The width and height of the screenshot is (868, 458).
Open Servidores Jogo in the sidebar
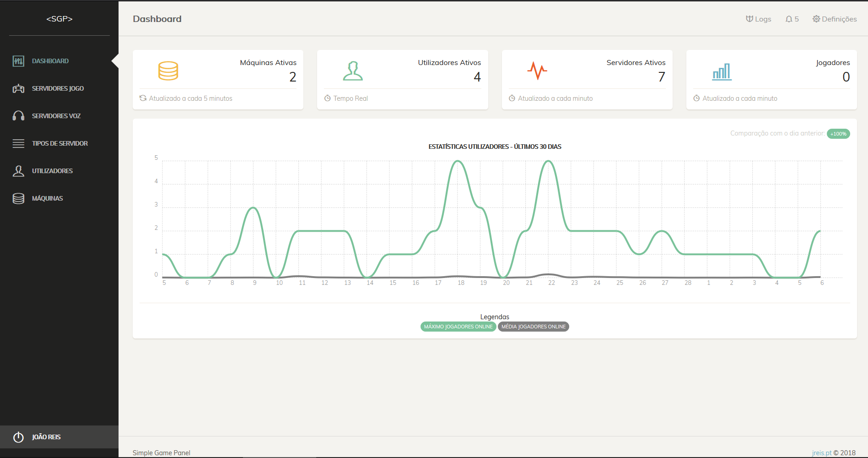[59, 88]
